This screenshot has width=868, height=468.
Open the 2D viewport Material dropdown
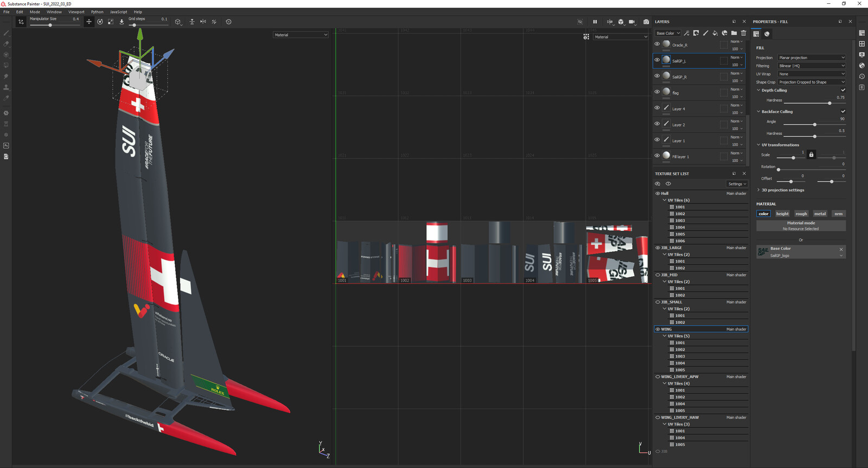tap(621, 37)
